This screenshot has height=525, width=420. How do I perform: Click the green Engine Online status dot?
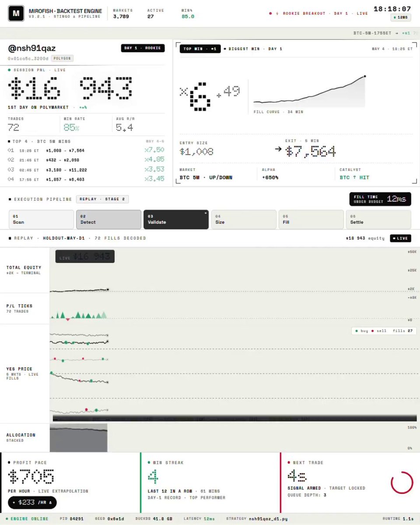(7, 518)
